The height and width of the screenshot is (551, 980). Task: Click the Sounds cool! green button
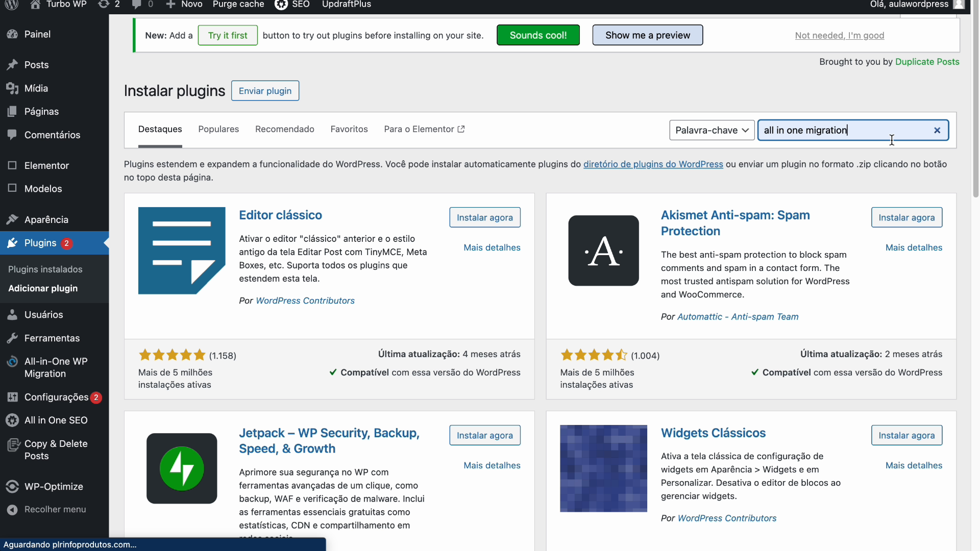pyautogui.click(x=538, y=35)
